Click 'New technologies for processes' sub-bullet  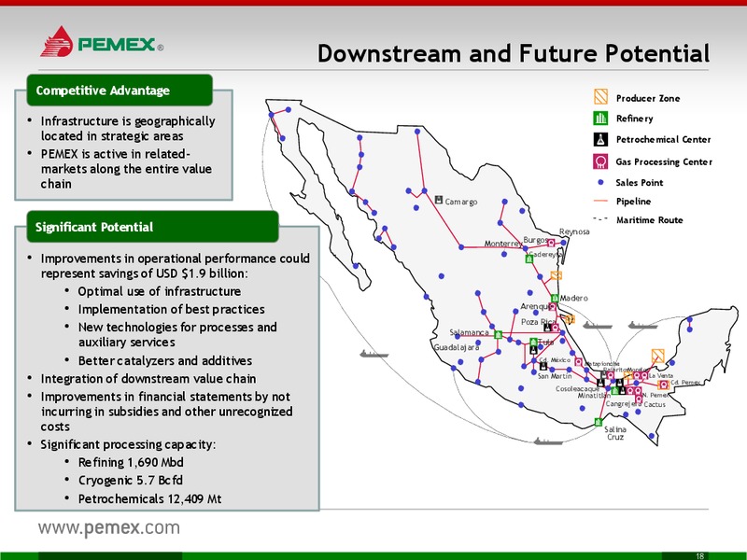coord(177,334)
